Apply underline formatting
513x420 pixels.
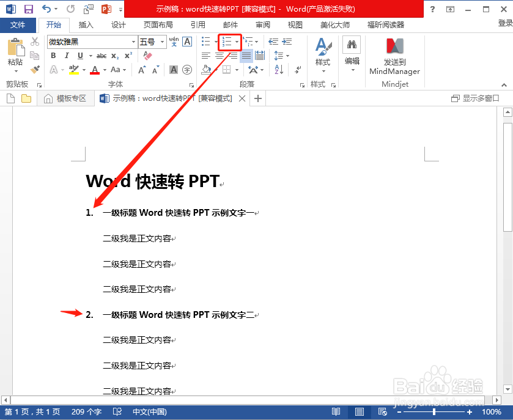click(x=79, y=55)
